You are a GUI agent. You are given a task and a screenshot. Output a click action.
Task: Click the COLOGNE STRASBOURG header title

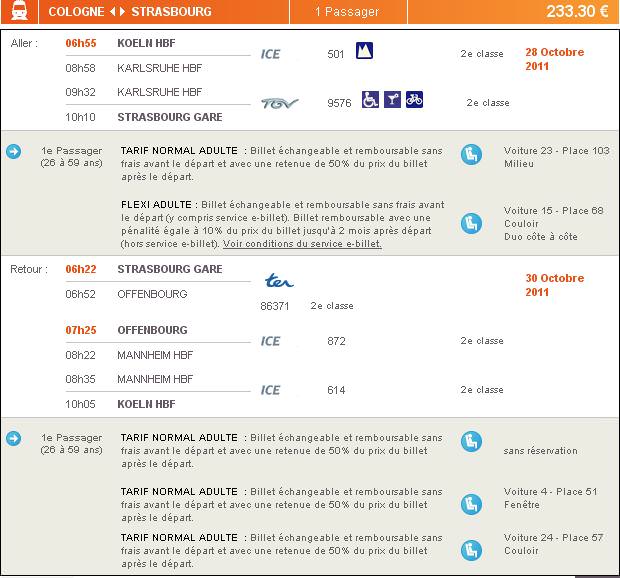tap(130, 11)
